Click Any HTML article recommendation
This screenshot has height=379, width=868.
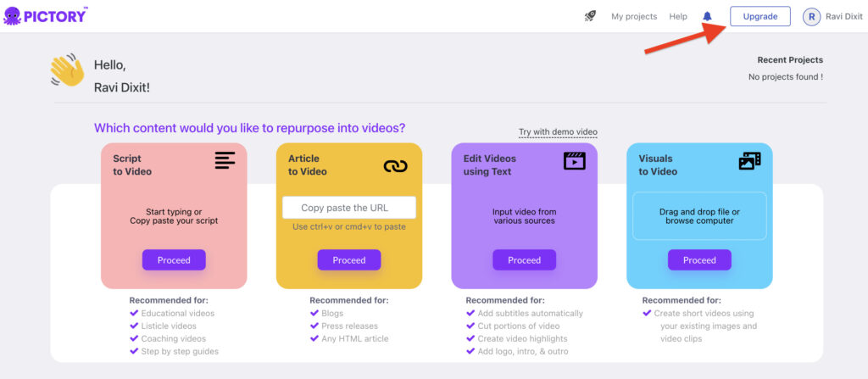[355, 338]
